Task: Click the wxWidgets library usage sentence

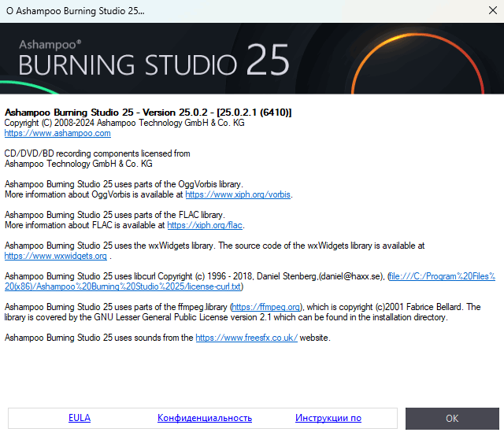Action: 214,246
